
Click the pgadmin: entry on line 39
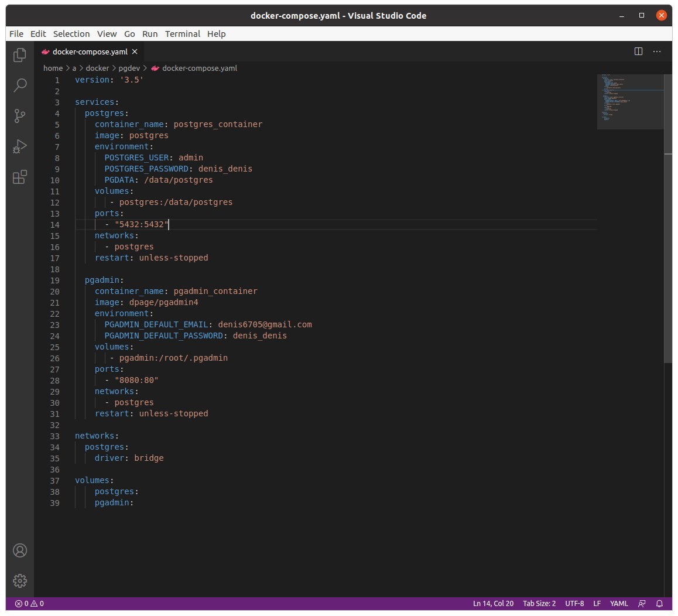tap(114, 502)
